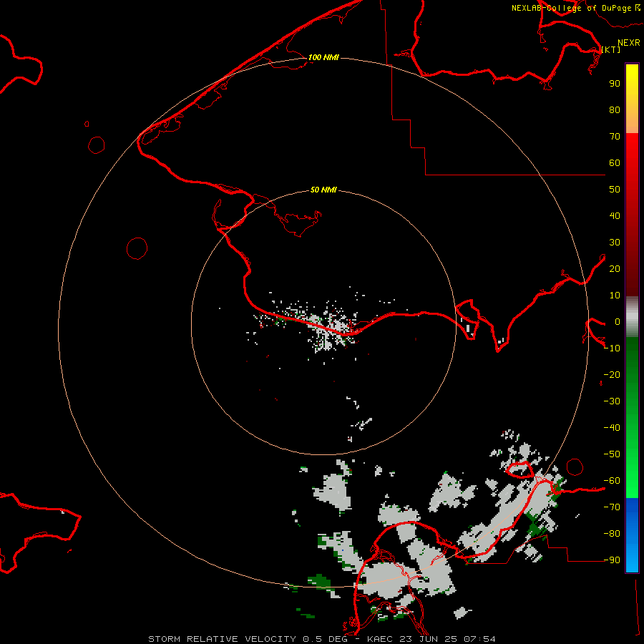This screenshot has width=644, height=644.
Task: Click the 40 value on the velocity scale
Action: (615, 216)
